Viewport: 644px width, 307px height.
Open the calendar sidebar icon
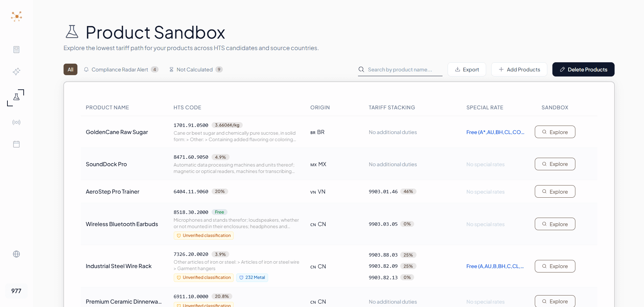pyautogui.click(x=16, y=144)
